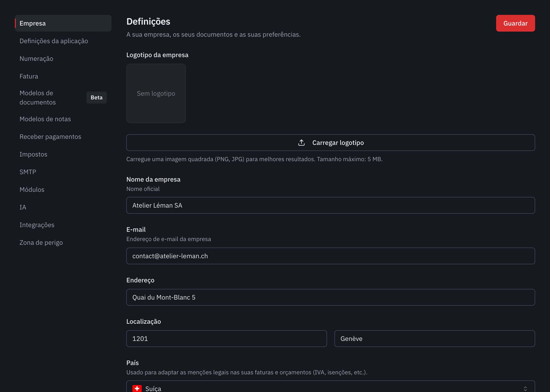The height and width of the screenshot is (392, 550).
Task: Open Definições da aplicação section
Action: tap(63, 41)
